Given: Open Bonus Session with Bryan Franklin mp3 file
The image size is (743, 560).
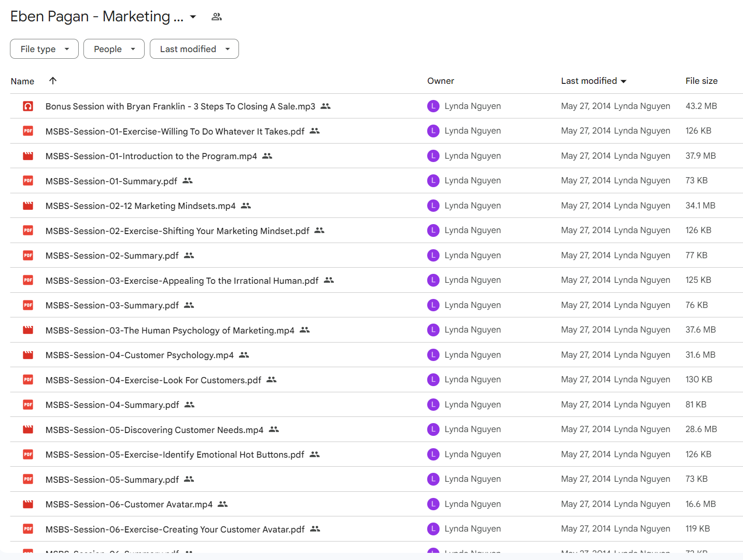Looking at the screenshot, I should pos(180,106).
